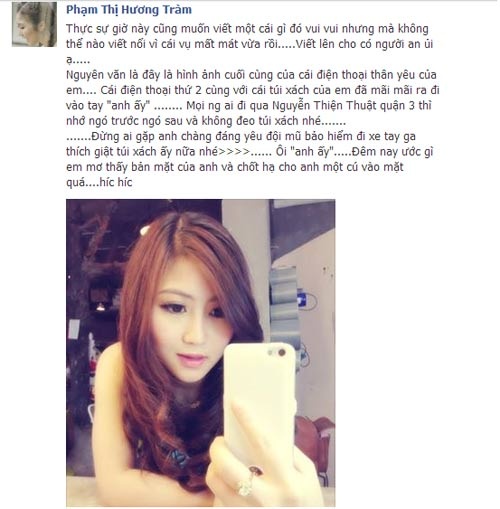Click the line starting "Nguyên văn là đây"
500x509 pixels.
tap(251, 75)
